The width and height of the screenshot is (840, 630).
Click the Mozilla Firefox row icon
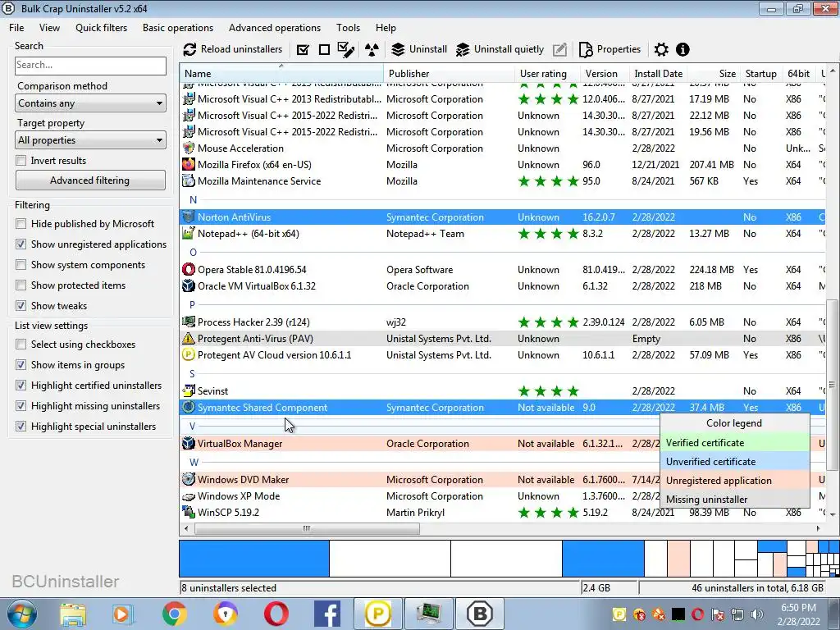click(189, 164)
